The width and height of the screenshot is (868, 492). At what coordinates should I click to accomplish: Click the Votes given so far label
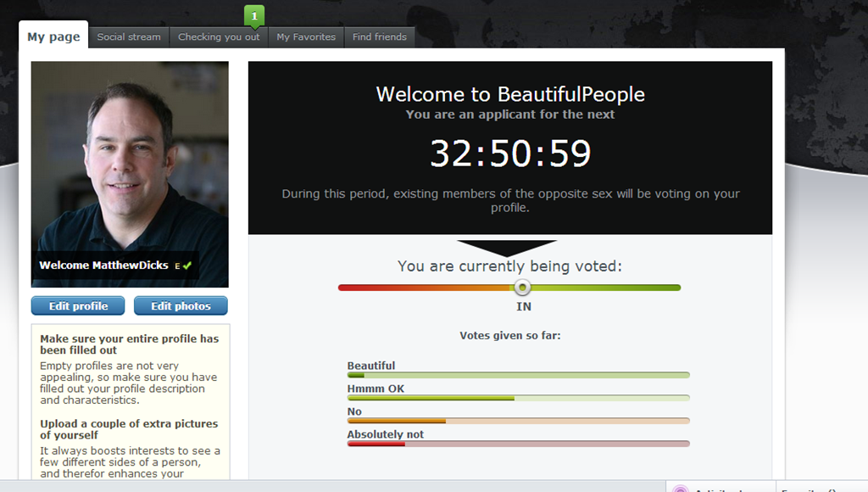(x=509, y=335)
